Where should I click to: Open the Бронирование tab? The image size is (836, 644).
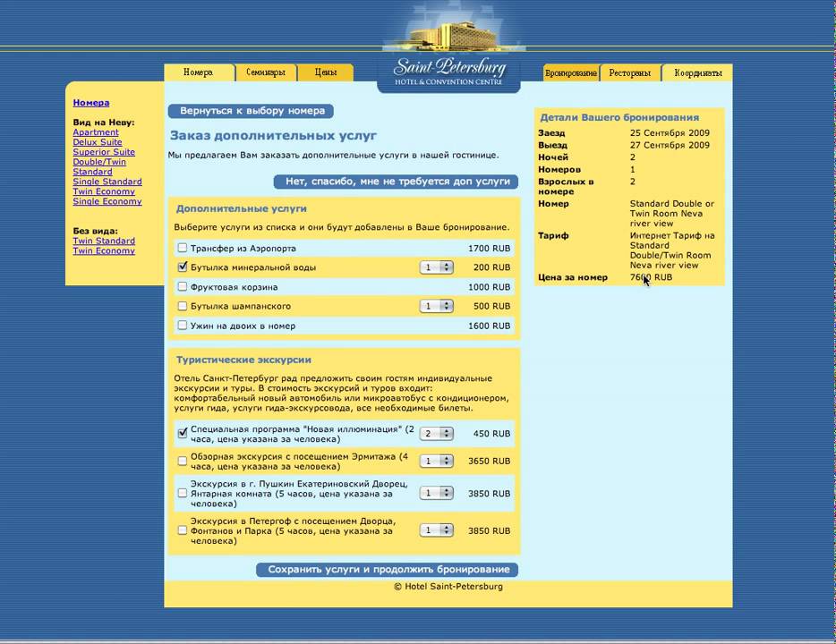click(x=571, y=73)
